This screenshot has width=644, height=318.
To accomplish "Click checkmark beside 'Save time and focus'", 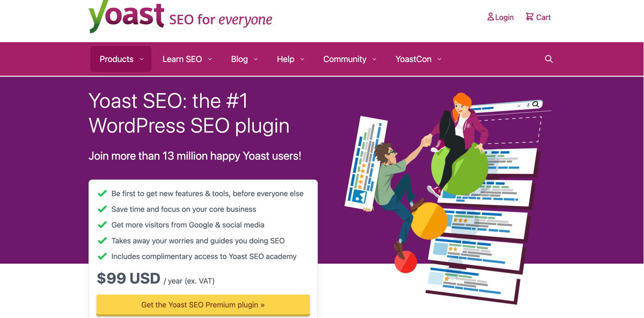I will pos(102,209).
